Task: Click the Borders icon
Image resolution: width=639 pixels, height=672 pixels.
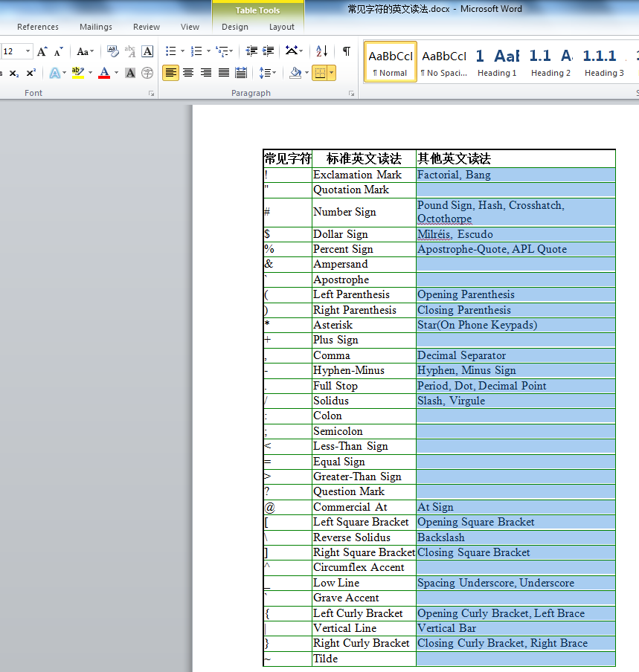Action: [x=320, y=73]
